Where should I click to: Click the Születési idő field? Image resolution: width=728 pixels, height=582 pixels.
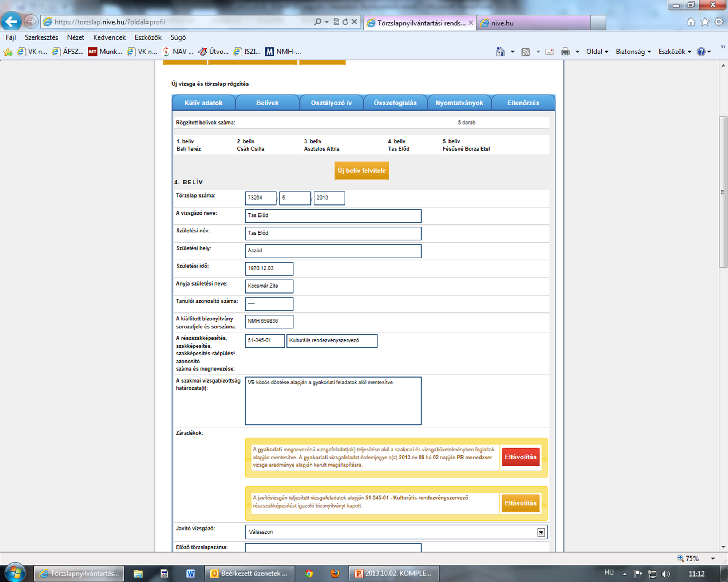pyautogui.click(x=269, y=268)
